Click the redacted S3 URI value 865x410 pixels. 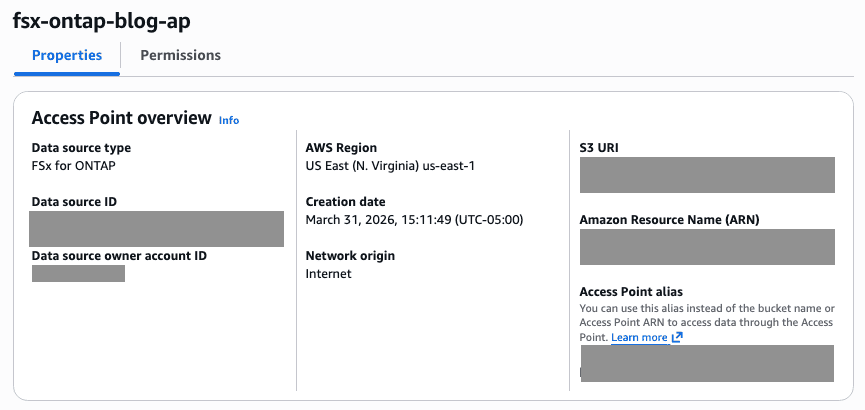pyautogui.click(x=707, y=175)
